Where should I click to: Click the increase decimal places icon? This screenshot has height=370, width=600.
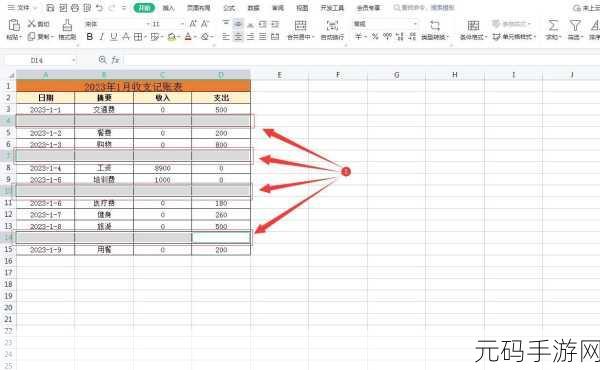tap(399, 37)
